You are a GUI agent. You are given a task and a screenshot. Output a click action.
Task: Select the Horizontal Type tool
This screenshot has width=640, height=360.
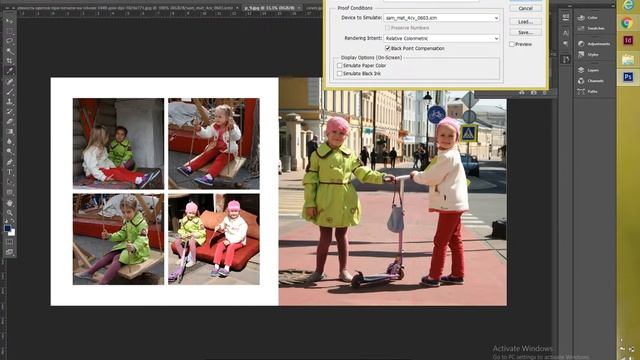pos(9,172)
